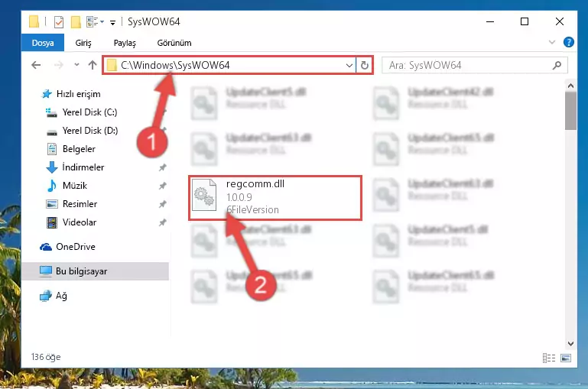588x389 pixels.
Task: Open the view layout dropdown in title bar
Action: 95,22
